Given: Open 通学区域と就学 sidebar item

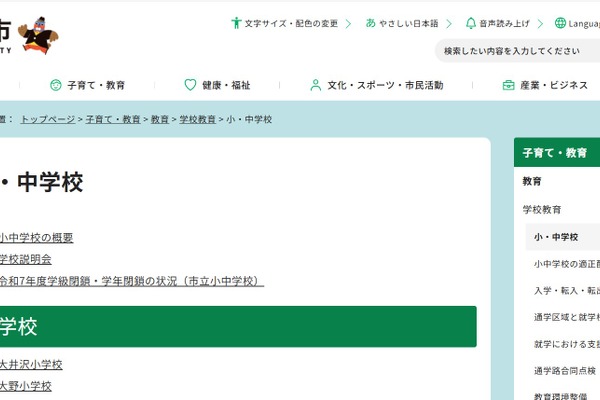Looking at the screenshot, I should pyautogui.click(x=567, y=317).
